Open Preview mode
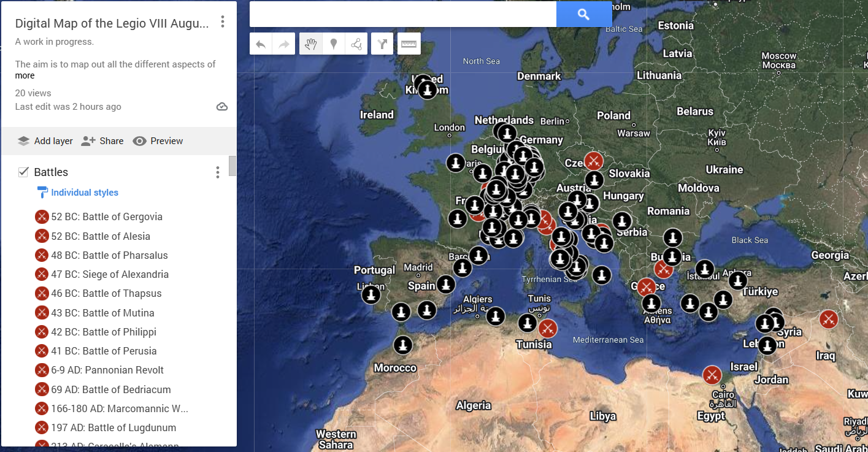Screen dimensions: 868x452 (x=158, y=140)
